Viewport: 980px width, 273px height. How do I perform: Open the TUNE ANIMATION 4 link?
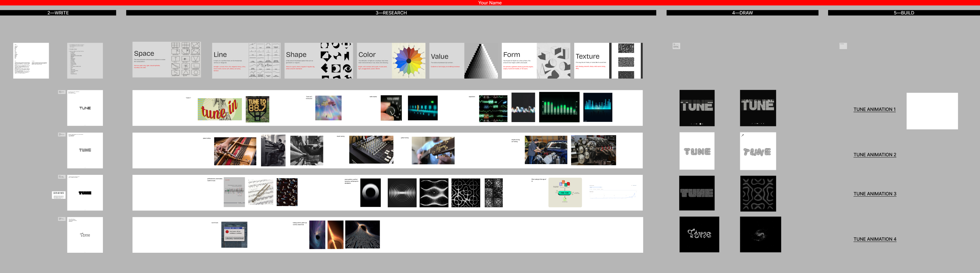[x=875, y=239]
